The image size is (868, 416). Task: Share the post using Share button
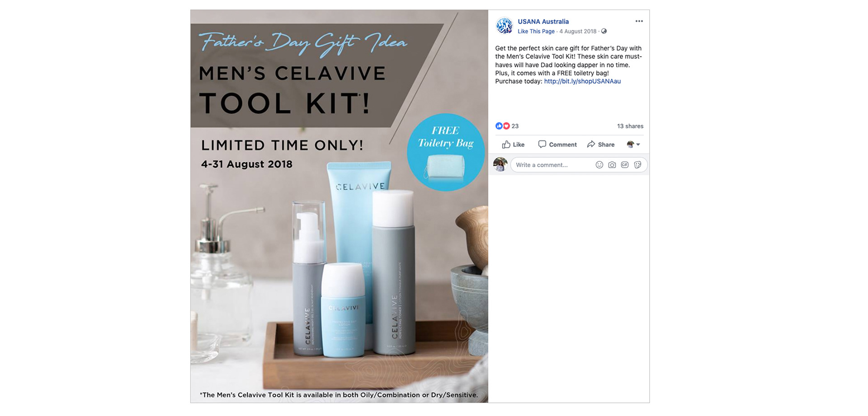[x=601, y=145]
